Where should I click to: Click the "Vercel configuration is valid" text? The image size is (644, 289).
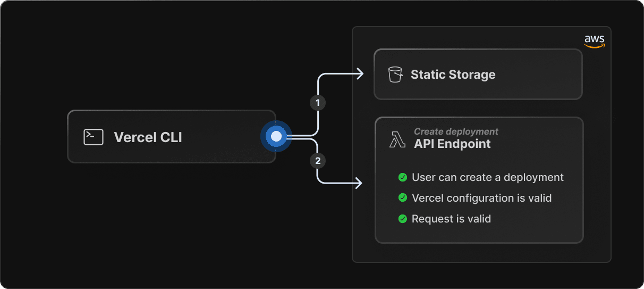481,198
